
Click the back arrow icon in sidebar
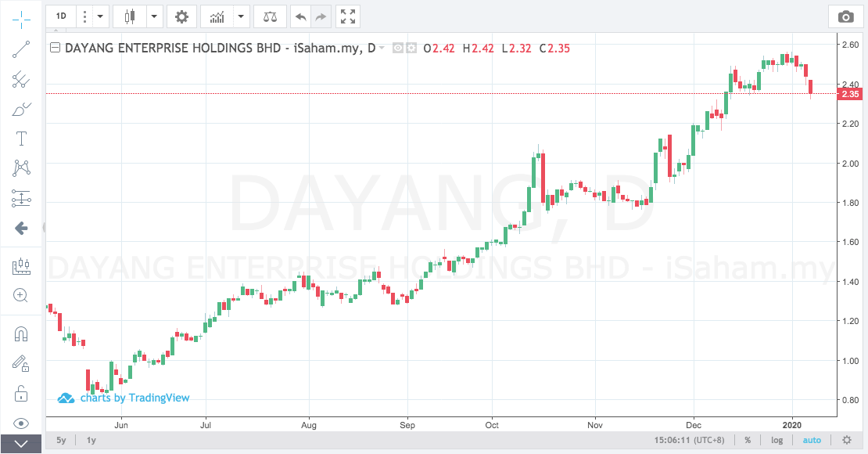coord(21,228)
